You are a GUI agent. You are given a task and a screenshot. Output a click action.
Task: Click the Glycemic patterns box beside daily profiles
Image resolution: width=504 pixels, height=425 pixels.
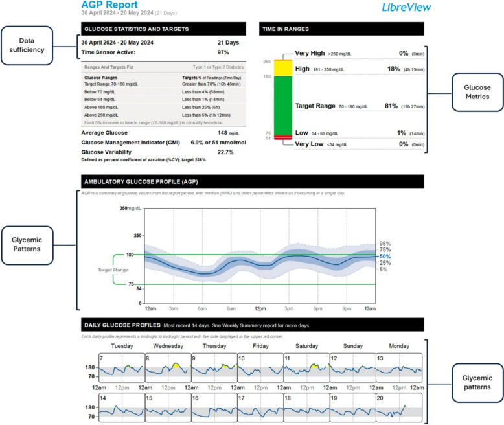tap(477, 383)
